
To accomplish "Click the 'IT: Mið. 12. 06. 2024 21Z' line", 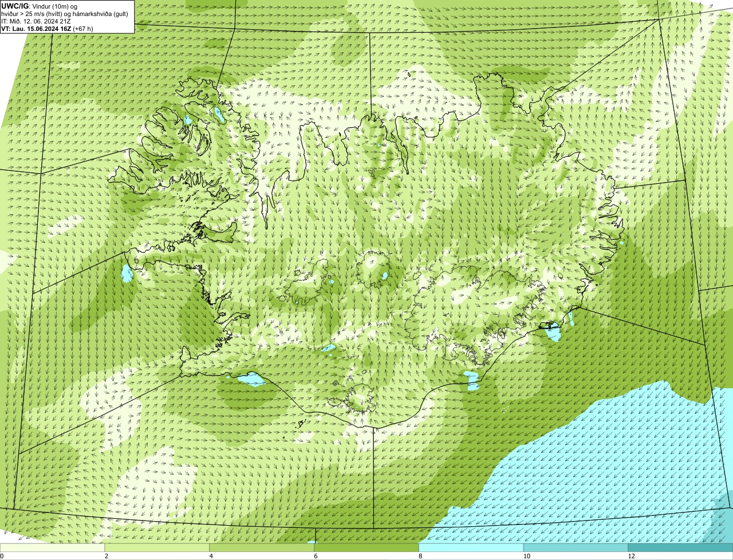I will pos(36,21).
